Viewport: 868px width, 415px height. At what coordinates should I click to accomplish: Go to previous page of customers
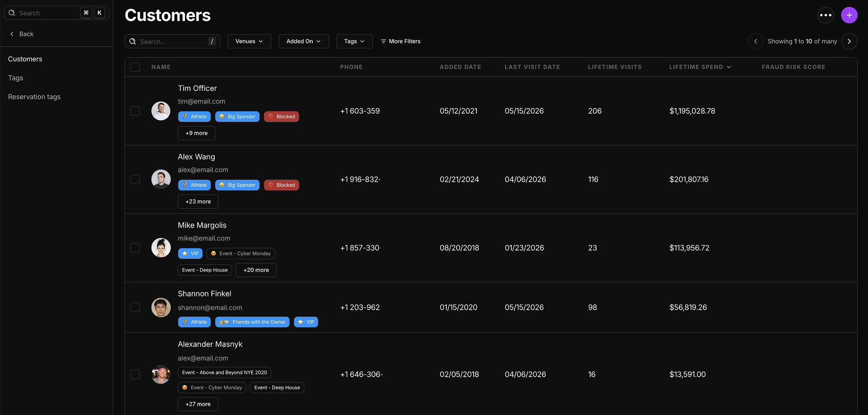756,42
